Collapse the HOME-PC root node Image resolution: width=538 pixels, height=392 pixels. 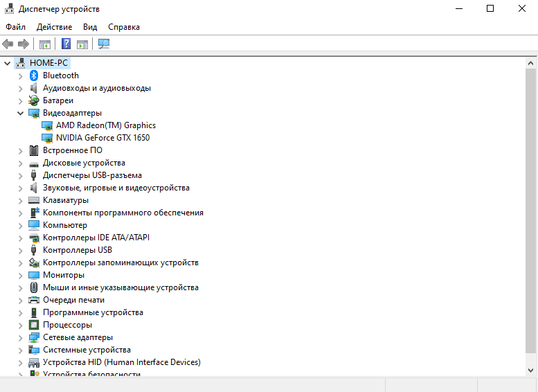(7, 63)
